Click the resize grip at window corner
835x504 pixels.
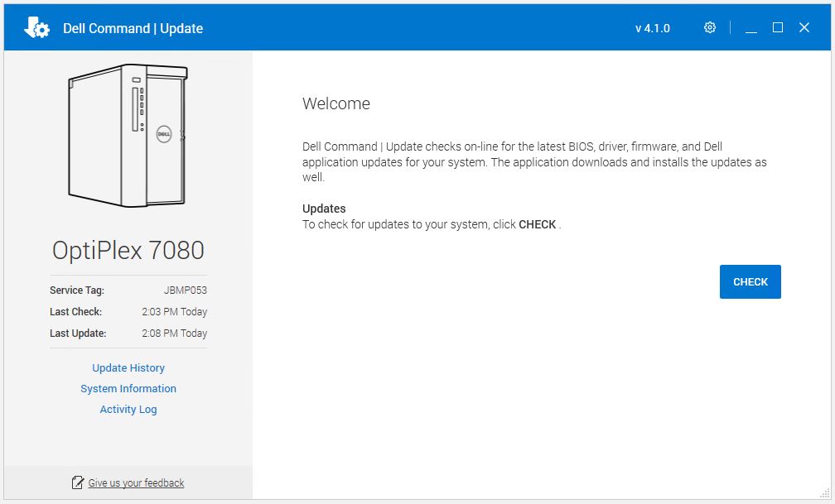click(825, 494)
